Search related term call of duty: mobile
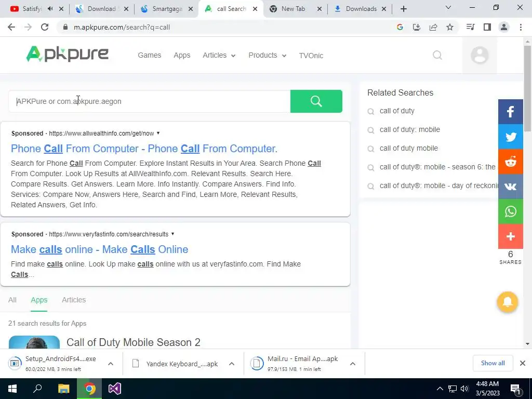The width and height of the screenshot is (532, 399). click(x=409, y=129)
